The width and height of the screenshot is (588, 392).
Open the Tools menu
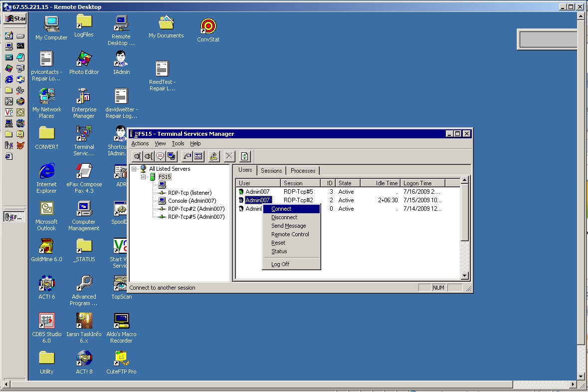[x=178, y=143]
